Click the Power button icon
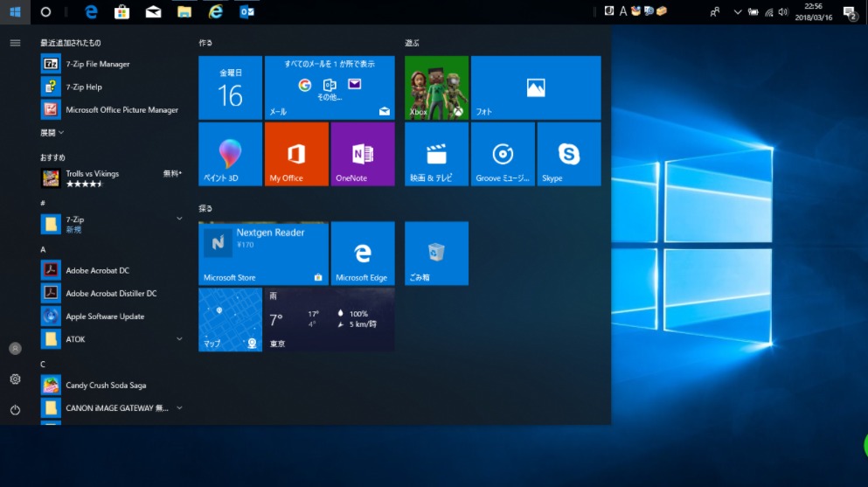Viewport: 868px width, 487px height. 15,409
